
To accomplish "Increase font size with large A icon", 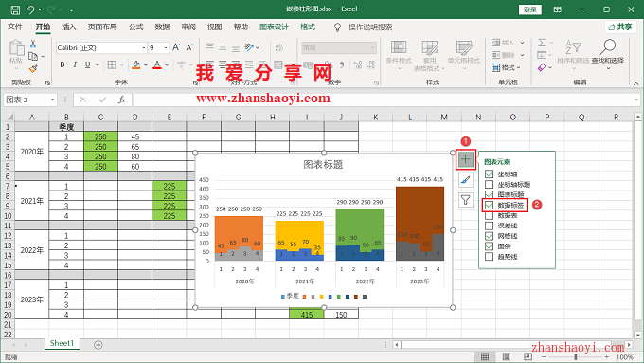I will click(x=176, y=47).
